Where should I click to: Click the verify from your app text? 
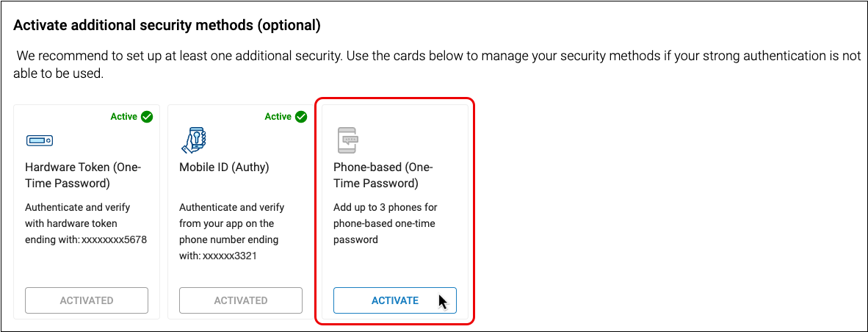[x=231, y=223]
